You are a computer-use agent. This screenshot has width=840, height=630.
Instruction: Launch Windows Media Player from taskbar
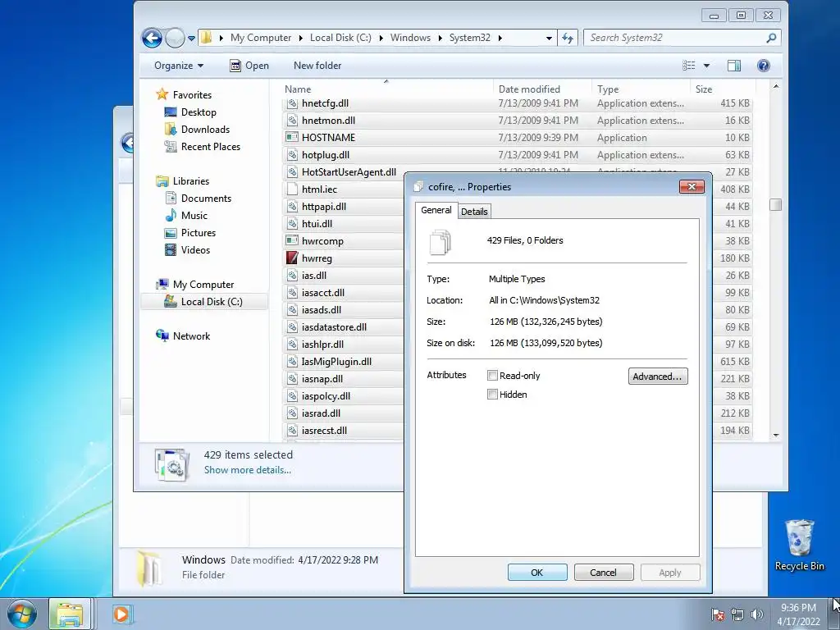(x=121, y=614)
